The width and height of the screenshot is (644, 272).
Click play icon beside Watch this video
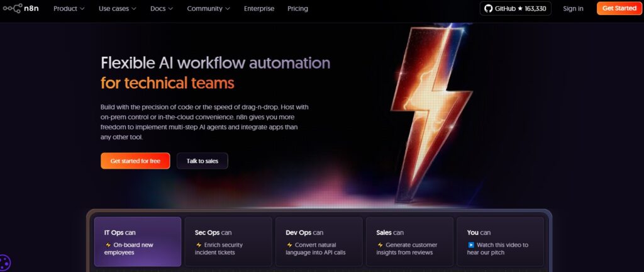coord(471,245)
